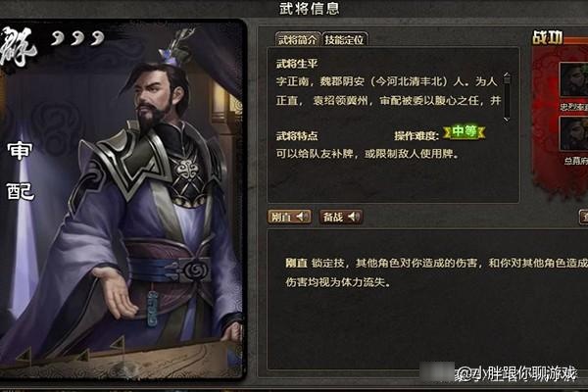The height and width of the screenshot is (392, 588).
Task: Play the 备战 skill voice speaker icon
Action: [x=354, y=217]
